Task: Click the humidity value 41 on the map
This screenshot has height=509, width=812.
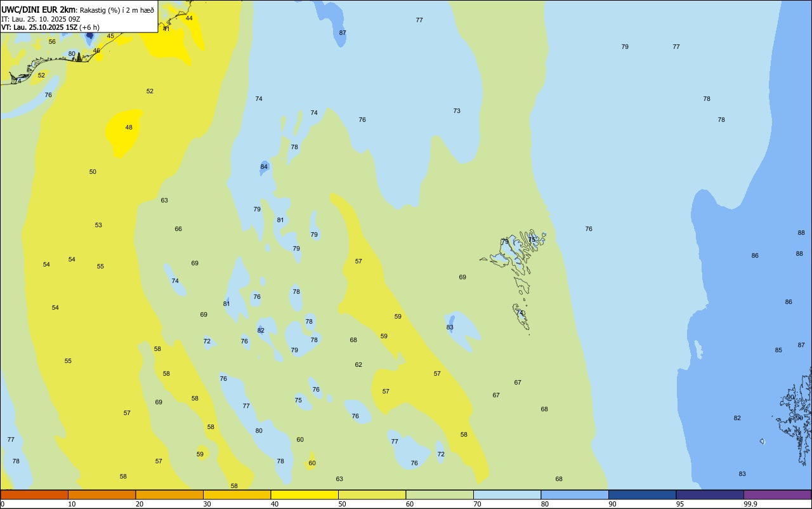Action: pyautogui.click(x=166, y=29)
